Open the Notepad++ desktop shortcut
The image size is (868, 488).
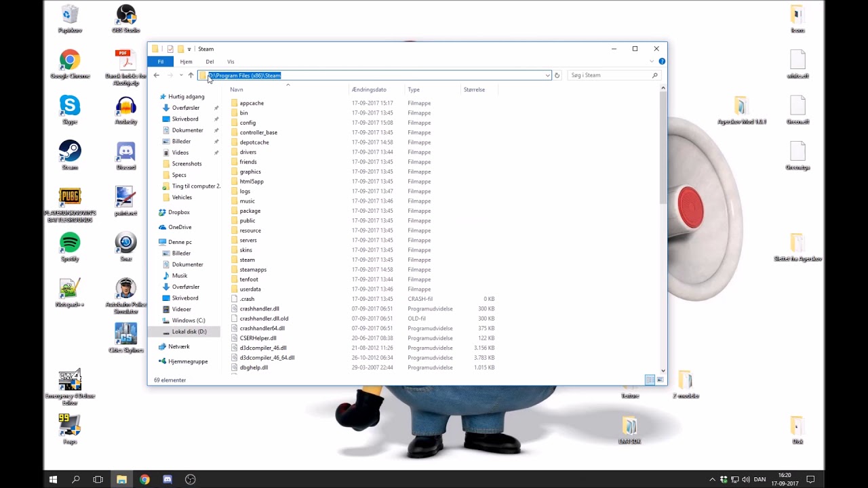(x=70, y=293)
